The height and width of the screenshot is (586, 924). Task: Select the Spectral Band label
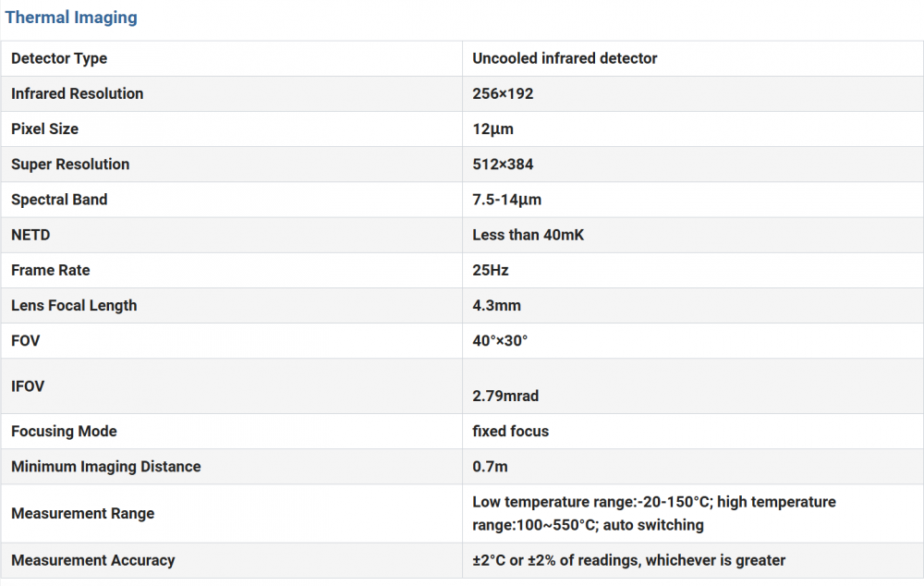[x=59, y=200]
